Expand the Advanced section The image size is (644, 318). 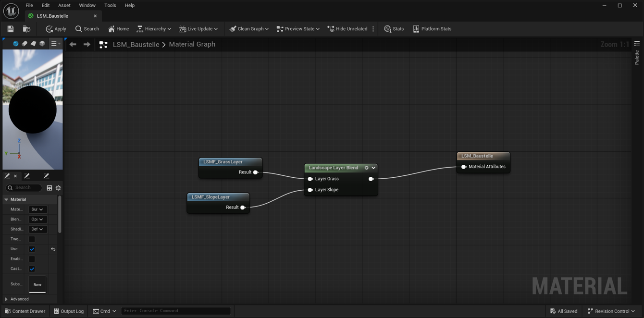[7, 299]
